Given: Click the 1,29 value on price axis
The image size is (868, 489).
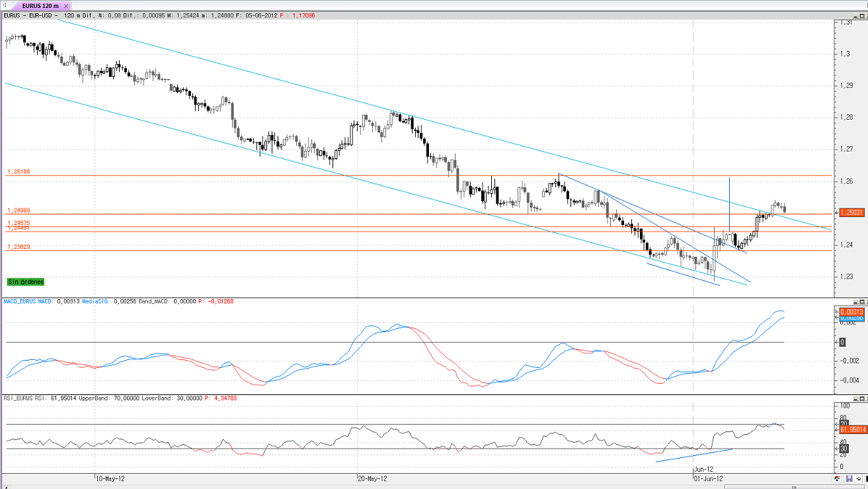Looking at the screenshot, I should pos(845,85).
